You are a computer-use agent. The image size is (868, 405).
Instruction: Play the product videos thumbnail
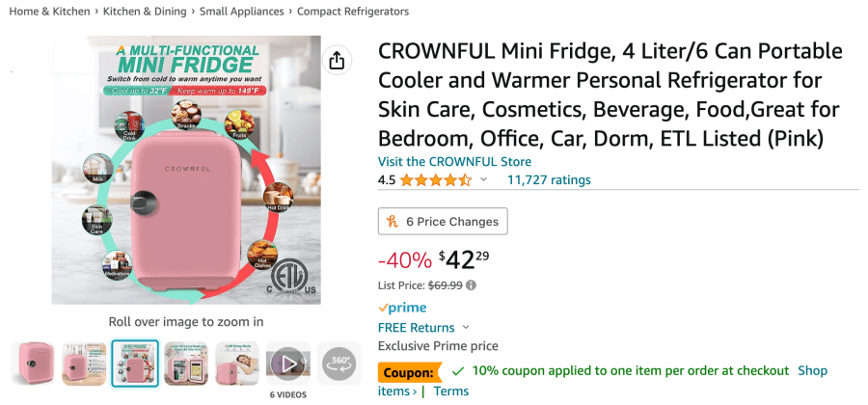point(287,364)
